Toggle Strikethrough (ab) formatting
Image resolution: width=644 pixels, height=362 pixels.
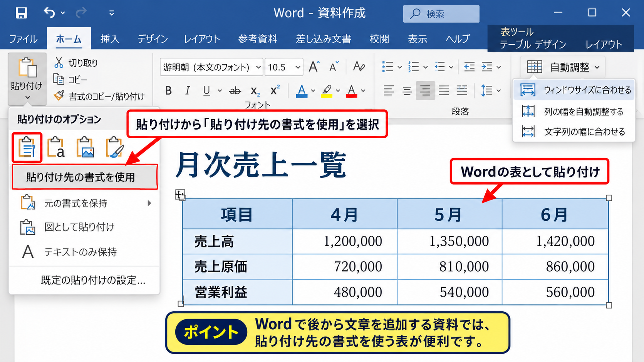tap(235, 91)
